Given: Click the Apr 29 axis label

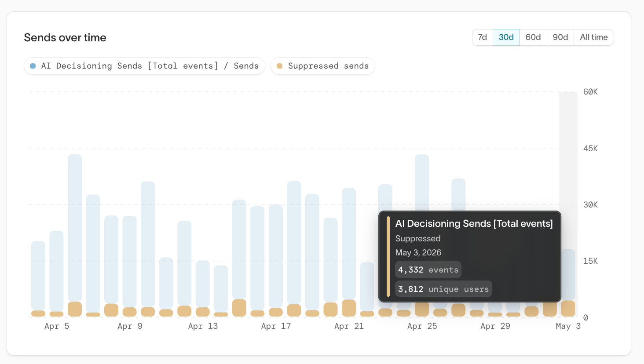Looking at the screenshot, I should click(x=495, y=326).
